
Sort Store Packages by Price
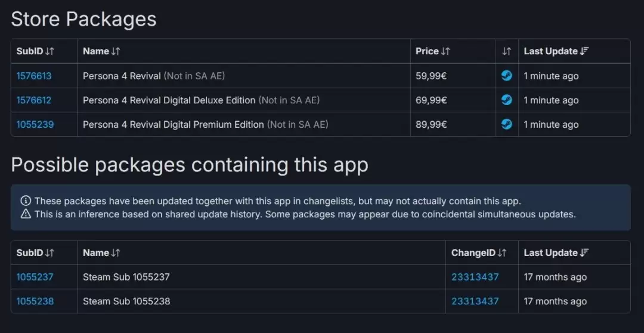432,51
